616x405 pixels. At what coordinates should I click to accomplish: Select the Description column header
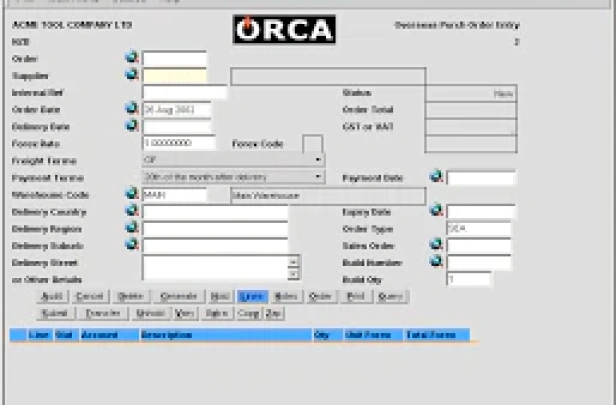tap(226, 335)
